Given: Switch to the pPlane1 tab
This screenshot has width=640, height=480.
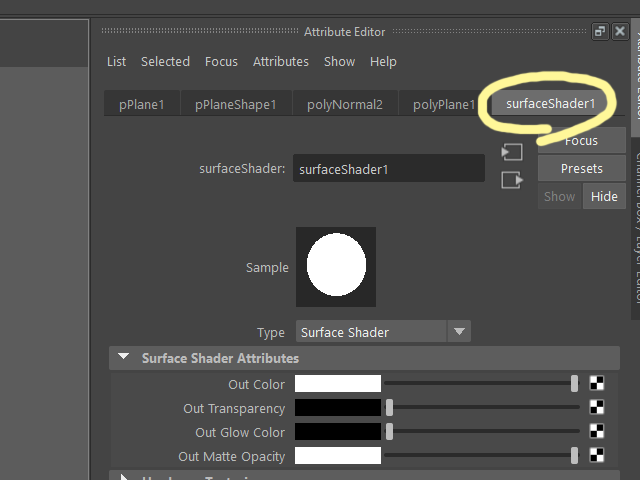Looking at the screenshot, I should coord(142,104).
